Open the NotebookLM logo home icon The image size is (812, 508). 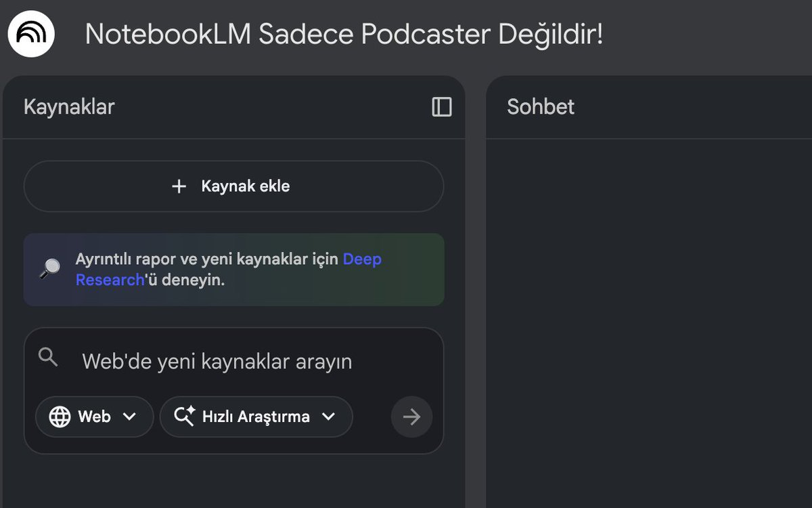31,34
